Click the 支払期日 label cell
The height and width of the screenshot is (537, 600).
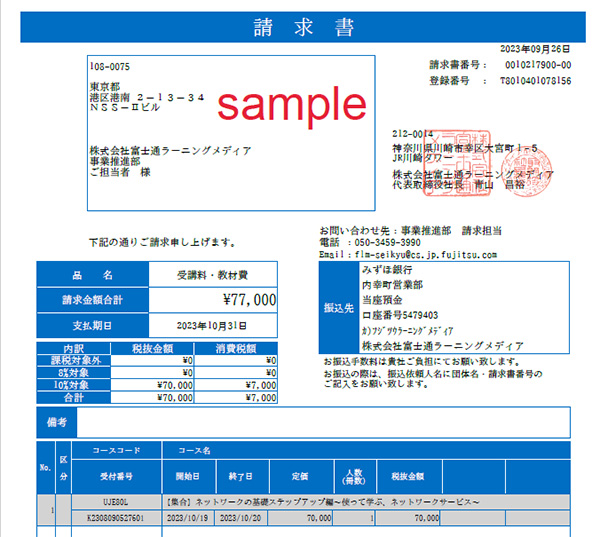93,326
